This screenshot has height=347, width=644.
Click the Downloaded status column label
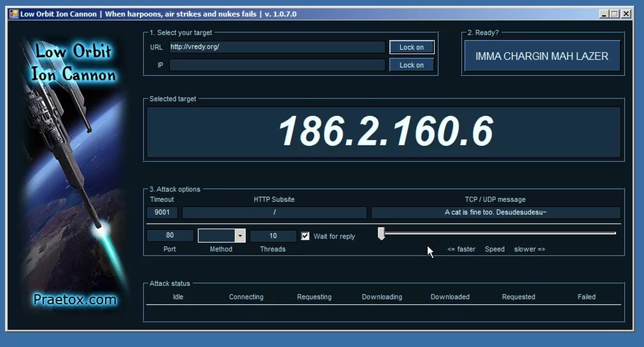tap(450, 297)
